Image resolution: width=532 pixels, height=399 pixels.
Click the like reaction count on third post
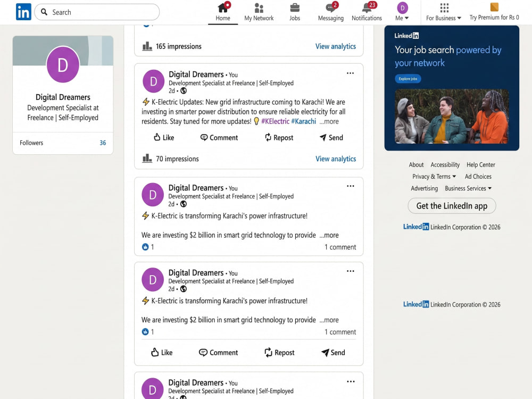coord(148,247)
